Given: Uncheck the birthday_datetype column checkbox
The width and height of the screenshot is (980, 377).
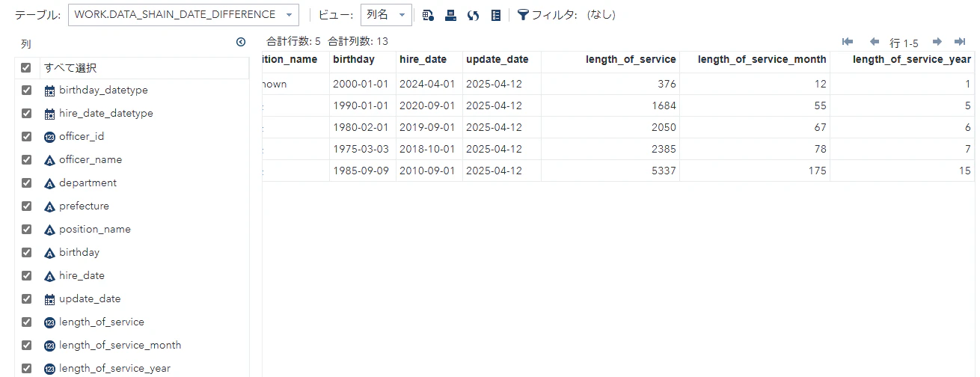Looking at the screenshot, I should click(x=26, y=90).
